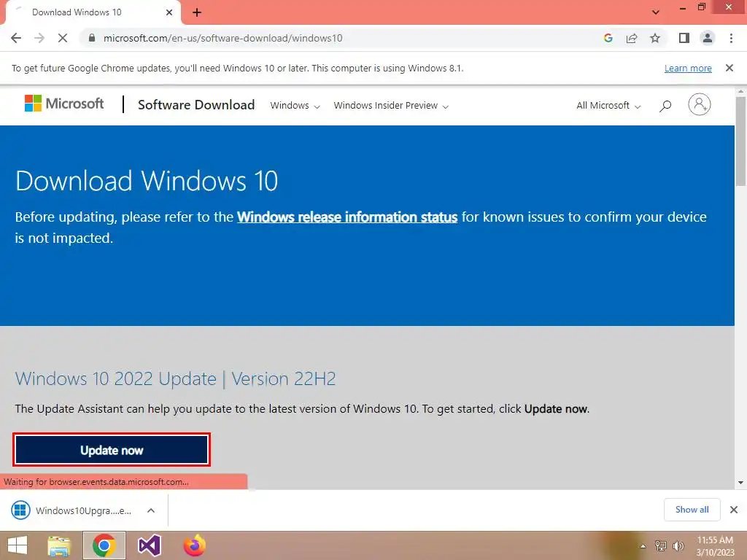747x560 pixels.
Task: Open the side panel icon
Action: 684,38
